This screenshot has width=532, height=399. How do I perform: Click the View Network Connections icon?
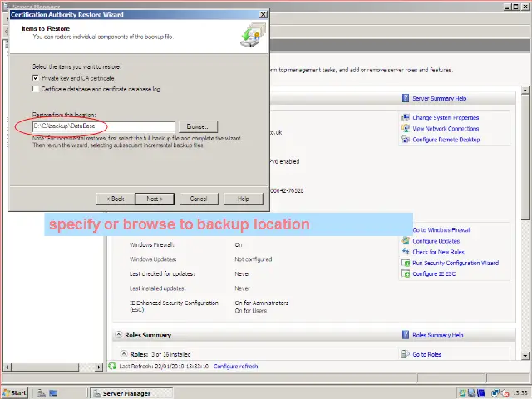(x=406, y=129)
